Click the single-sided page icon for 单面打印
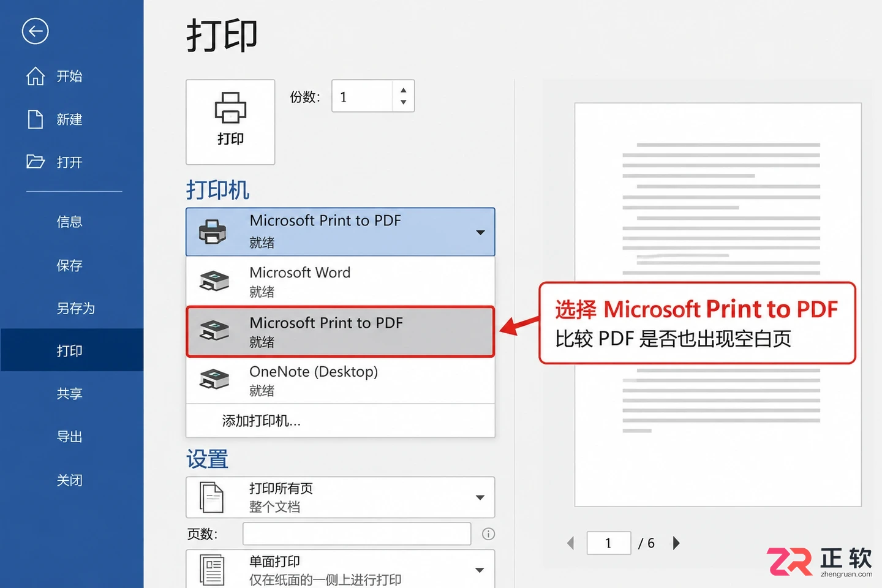 click(x=212, y=570)
